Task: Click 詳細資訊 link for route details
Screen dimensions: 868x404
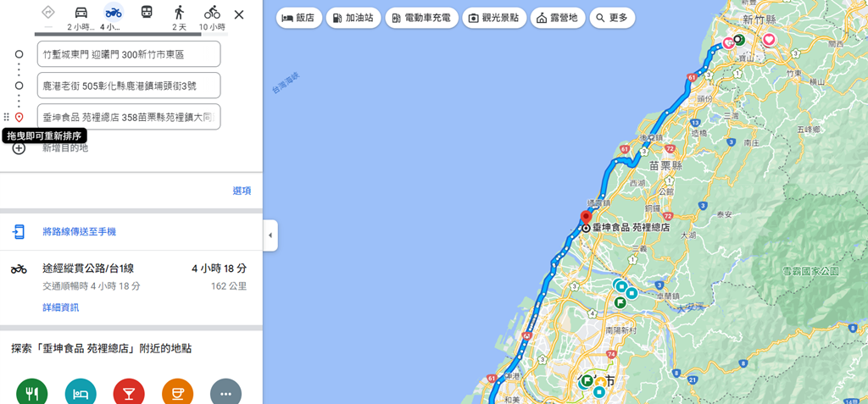Action: (61, 307)
